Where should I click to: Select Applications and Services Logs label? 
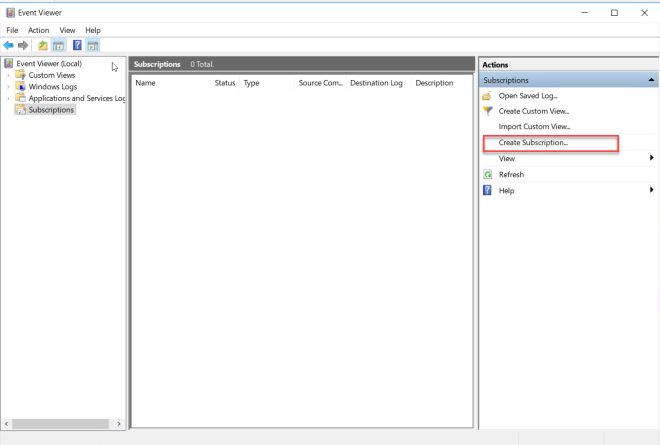click(77, 98)
